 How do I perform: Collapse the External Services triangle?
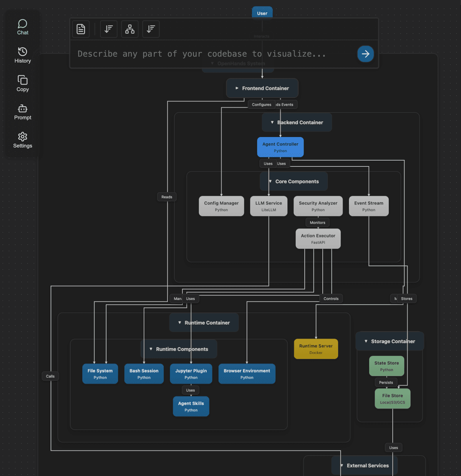point(342,466)
